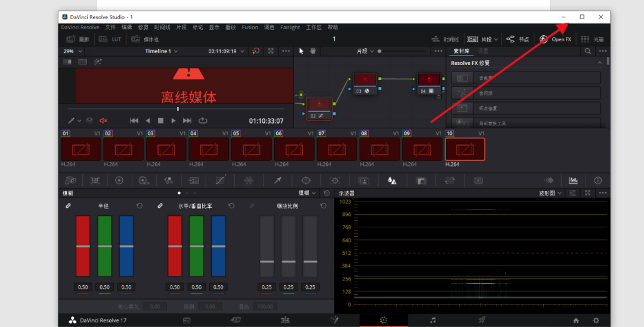Toggle bypass color grades icon
This screenshot has height=327, width=644.
click(x=256, y=51)
